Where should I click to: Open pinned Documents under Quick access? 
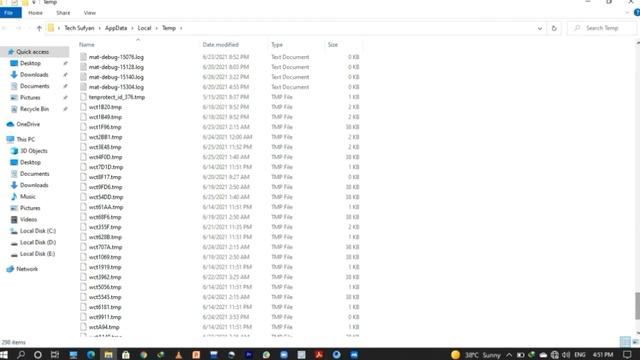pyautogui.click(x=34, y=86)
